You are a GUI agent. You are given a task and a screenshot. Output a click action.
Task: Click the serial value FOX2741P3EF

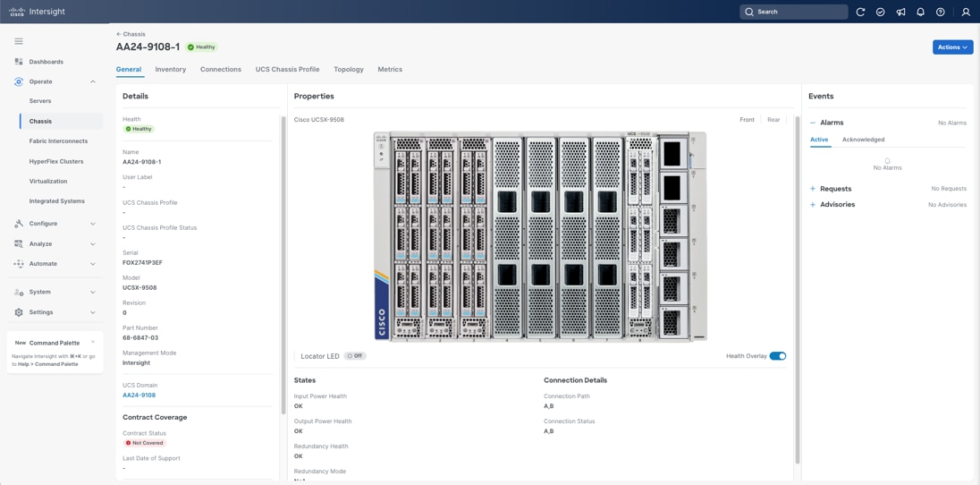(x=142, y=263)
